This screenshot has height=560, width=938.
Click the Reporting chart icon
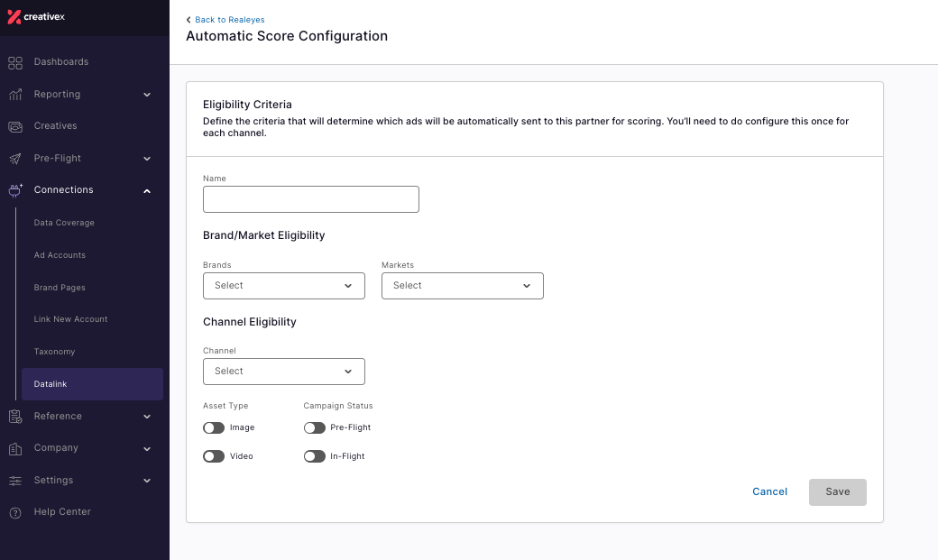[15, 95]
